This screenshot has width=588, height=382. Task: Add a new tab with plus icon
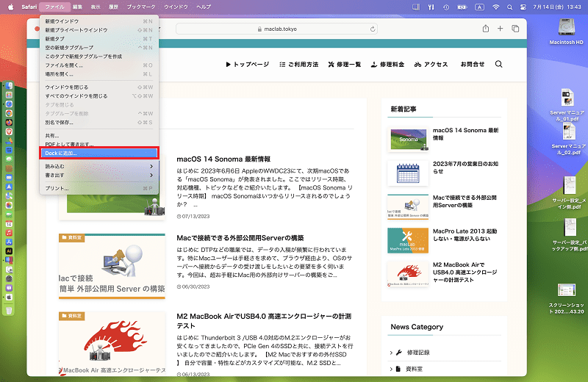coord(500,29)
